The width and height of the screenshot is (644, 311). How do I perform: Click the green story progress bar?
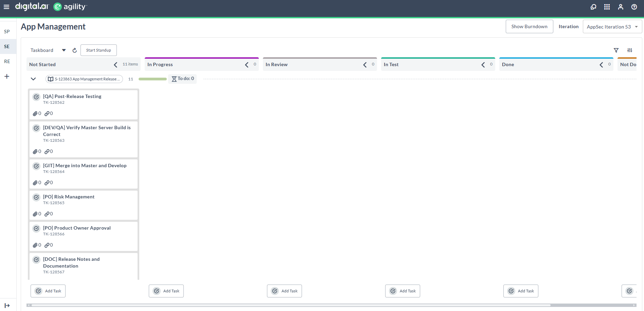click(x=152, y=79)
